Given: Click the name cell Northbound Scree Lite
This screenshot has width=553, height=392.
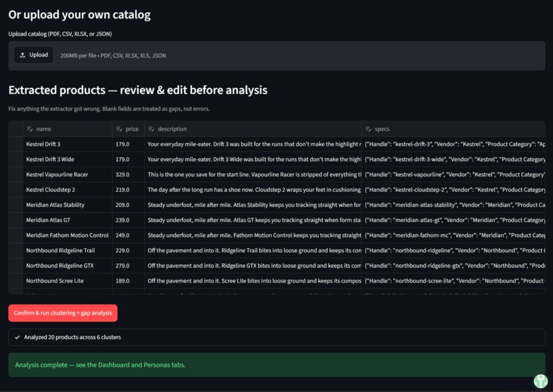Looking at the screenshot, I should tap(67, 281).
